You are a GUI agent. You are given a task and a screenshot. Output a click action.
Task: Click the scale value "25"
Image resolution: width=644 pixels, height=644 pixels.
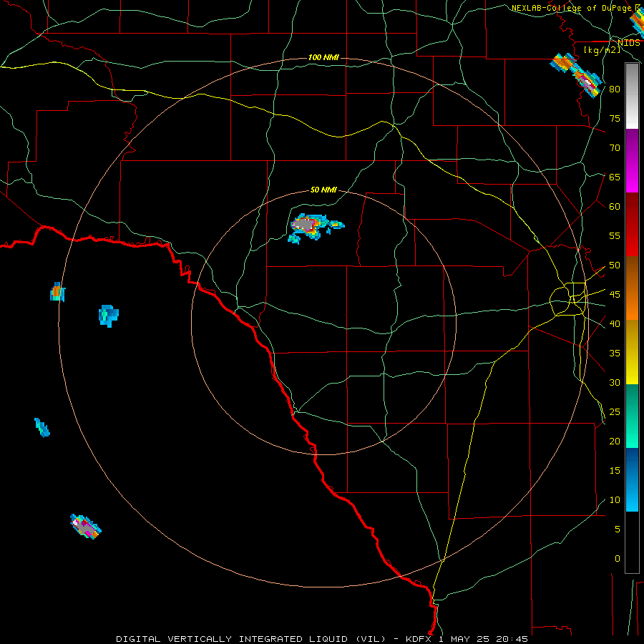(615, 412)
